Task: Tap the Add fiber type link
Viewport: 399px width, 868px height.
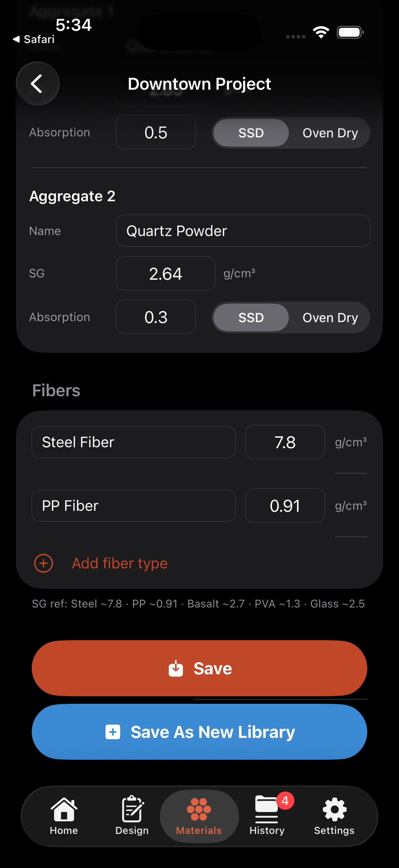Action: (x=119, y=563)
